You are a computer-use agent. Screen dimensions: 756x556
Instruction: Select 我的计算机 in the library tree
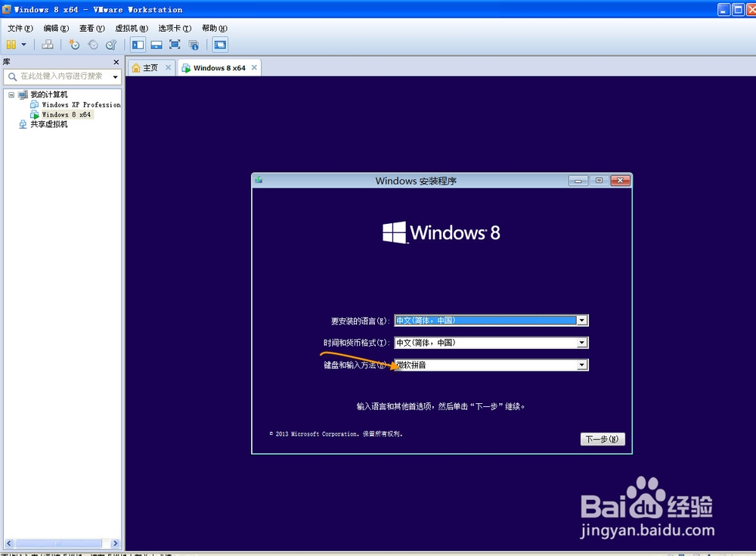48,95
